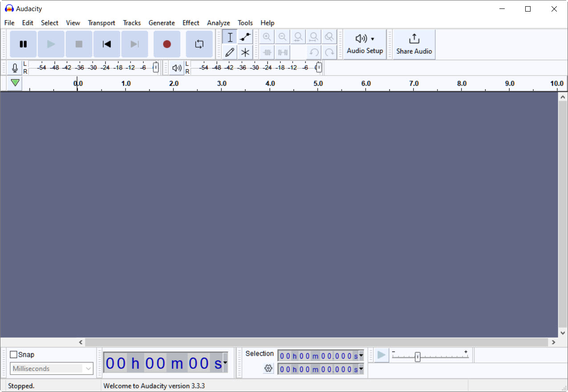Click the Play-at-Speed button
The height and width of the screenshot is (392, 568).
381,355
